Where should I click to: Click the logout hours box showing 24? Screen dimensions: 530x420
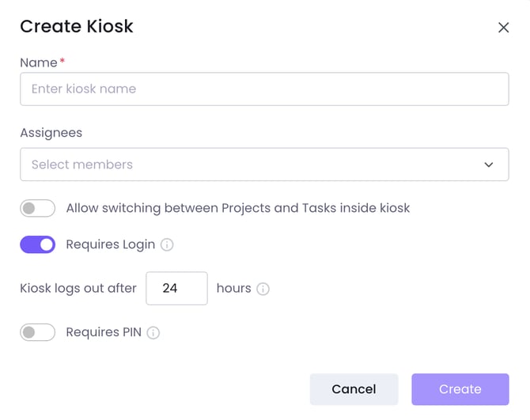click(x=176, y=289)
